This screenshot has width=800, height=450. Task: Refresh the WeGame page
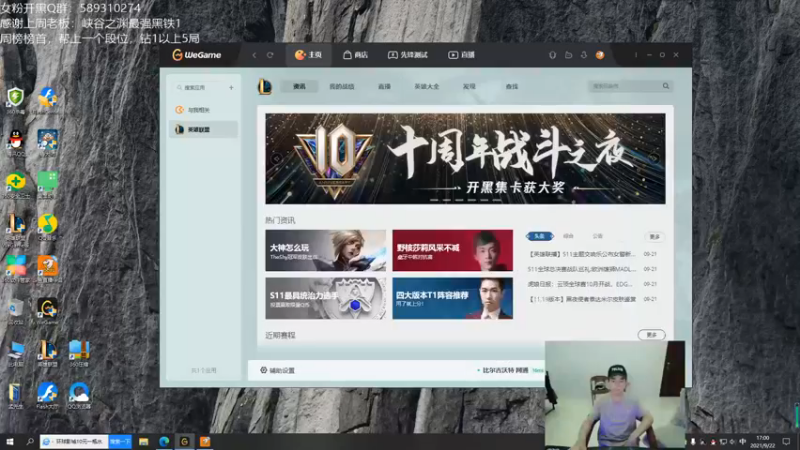(x=270, y=55)
